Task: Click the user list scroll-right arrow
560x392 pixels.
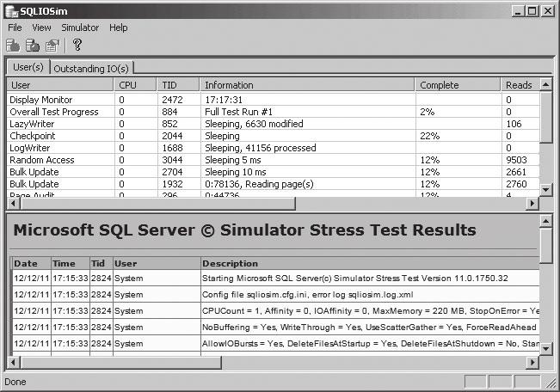Action: [532, 204]
